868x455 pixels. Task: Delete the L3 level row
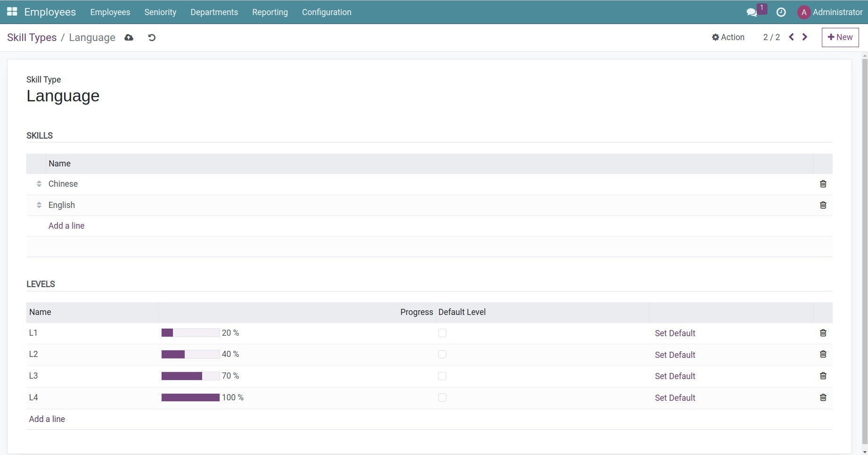coord(823,376)
